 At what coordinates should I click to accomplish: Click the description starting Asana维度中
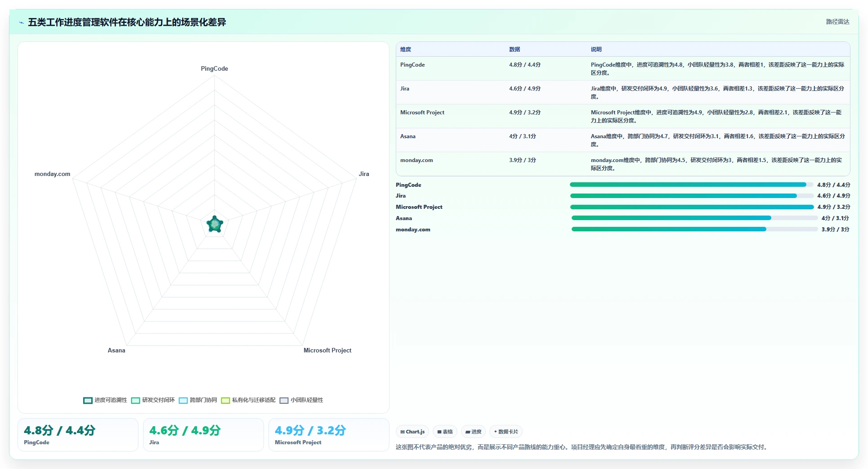(x=718, y=140)
